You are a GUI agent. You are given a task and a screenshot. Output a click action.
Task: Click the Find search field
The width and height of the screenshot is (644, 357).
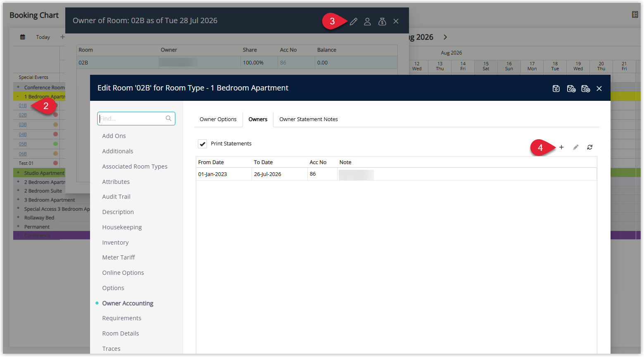136,119
